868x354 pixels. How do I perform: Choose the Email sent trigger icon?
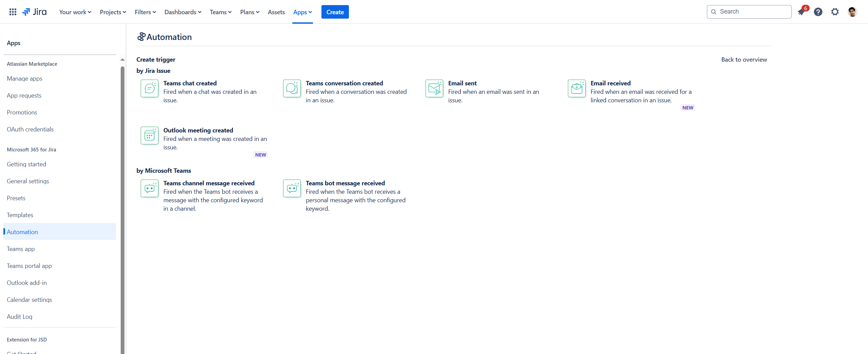(x=434, y=88)
